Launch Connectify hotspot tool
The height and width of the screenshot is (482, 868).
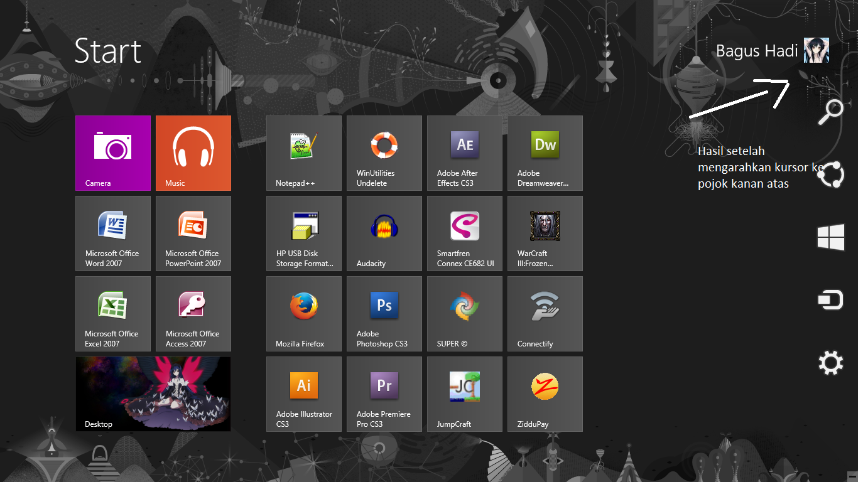pyautogui.click(x=545, y=314)
